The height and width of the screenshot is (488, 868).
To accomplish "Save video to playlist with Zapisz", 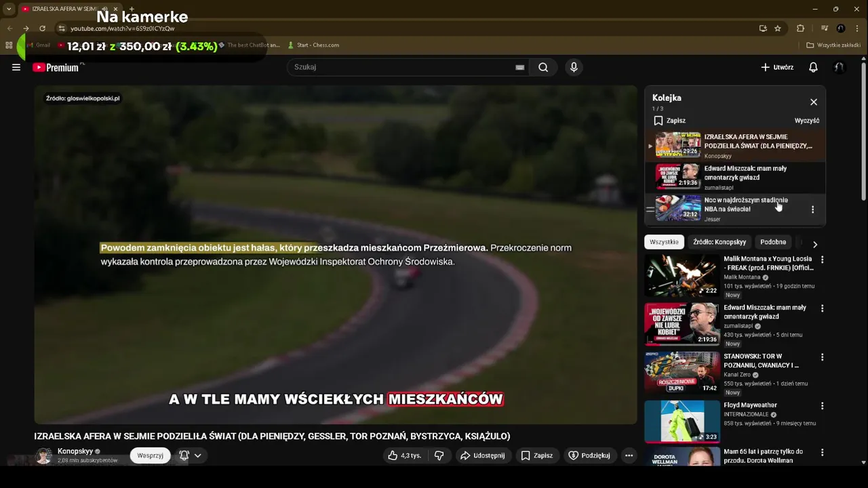I will click(x=536, y=455).
